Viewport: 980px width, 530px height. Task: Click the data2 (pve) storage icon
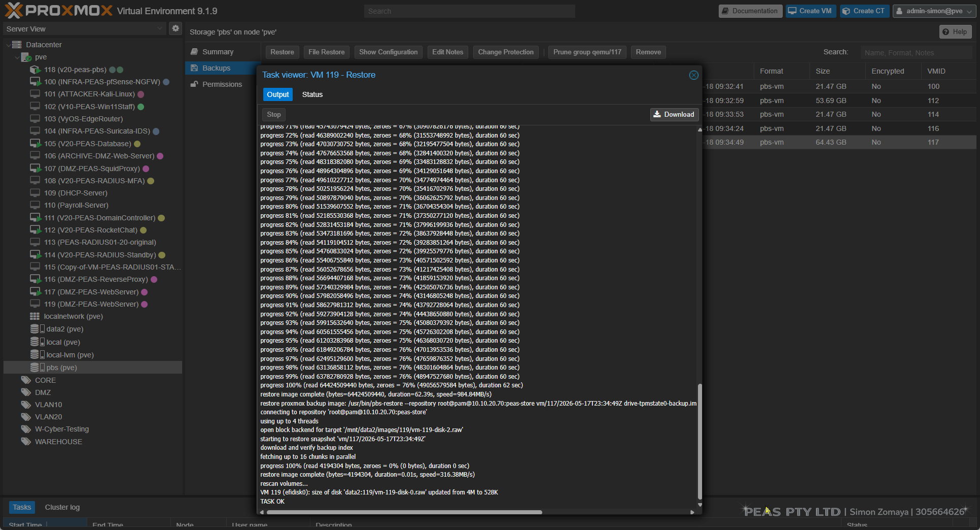(37, 329)
